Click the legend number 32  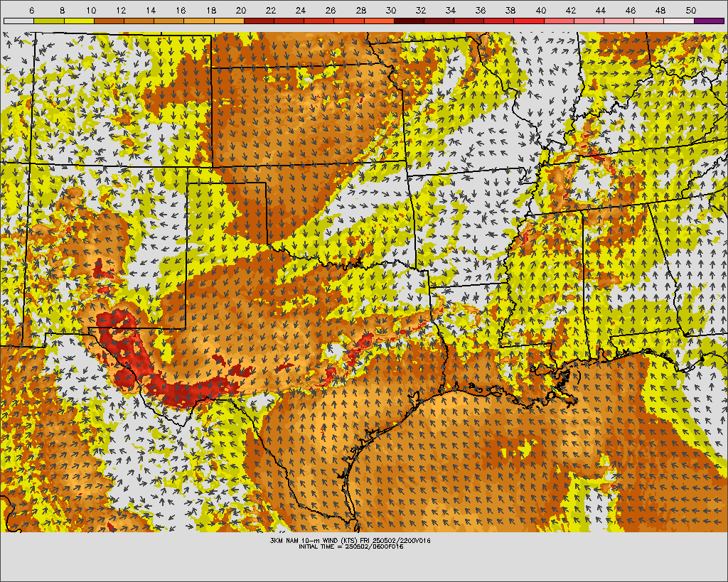tap(421, 10)
